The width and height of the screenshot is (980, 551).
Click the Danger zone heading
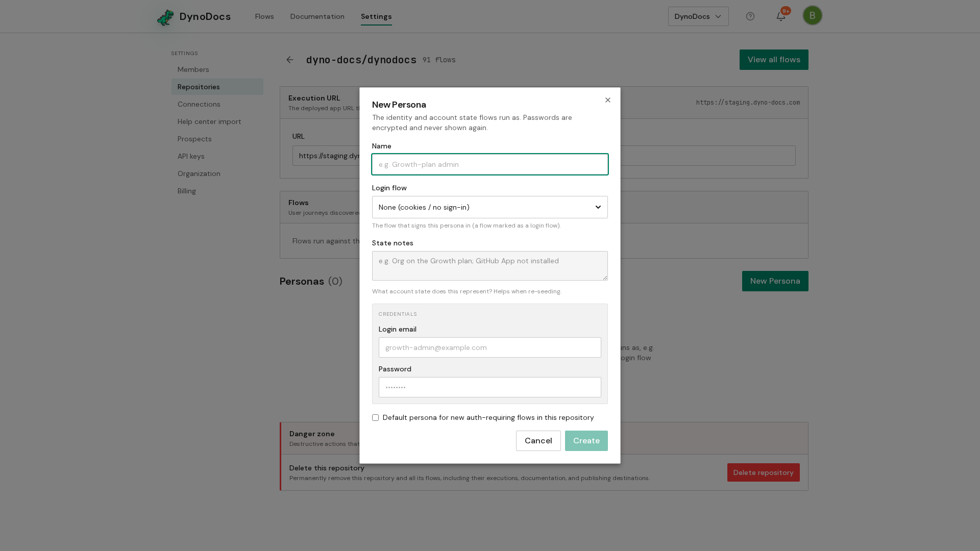click(x=312, y=434)
